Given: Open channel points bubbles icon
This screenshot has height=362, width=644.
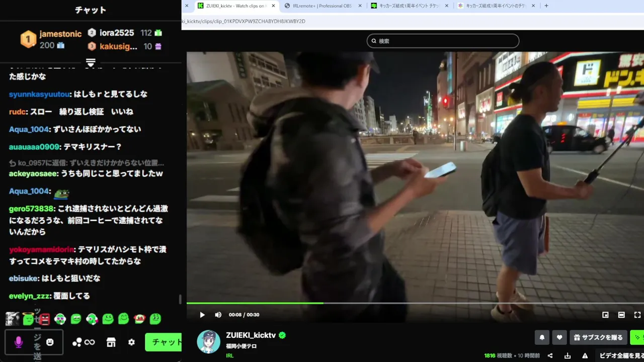Looking at the screenshot, I should point(77,342).
